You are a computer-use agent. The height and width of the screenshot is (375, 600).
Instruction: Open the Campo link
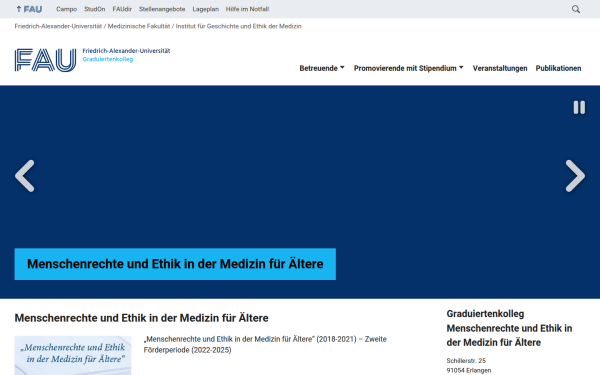66,9
